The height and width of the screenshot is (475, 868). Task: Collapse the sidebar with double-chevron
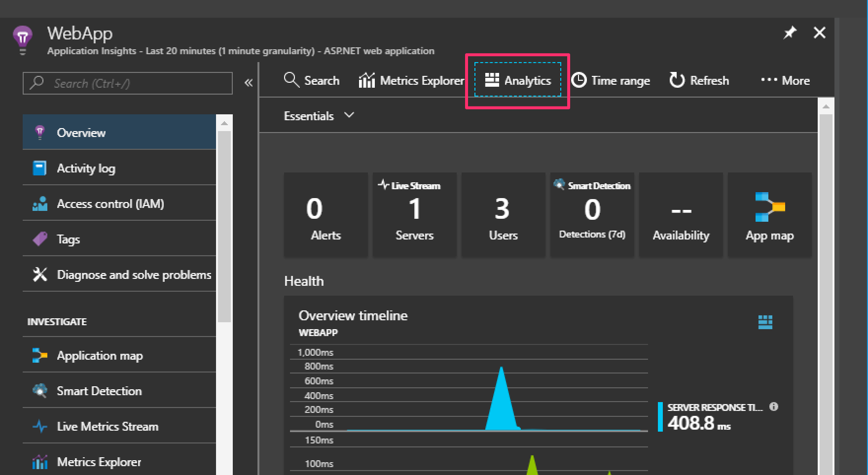(x=249, y=83)
